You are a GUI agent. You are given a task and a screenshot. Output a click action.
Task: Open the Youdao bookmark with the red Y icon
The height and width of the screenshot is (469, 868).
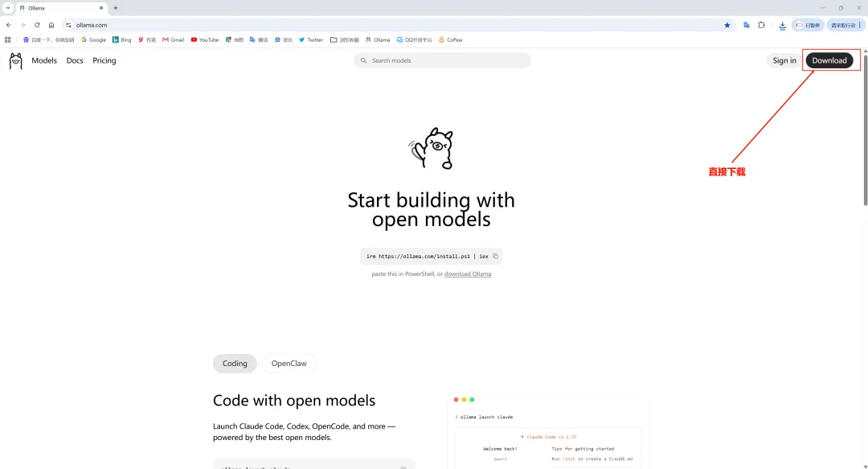click(147, 40)
